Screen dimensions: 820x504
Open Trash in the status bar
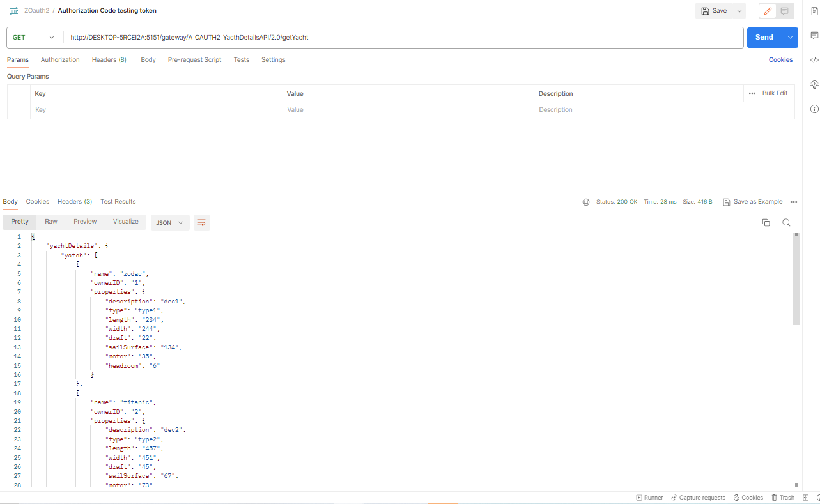coord(783,498)
